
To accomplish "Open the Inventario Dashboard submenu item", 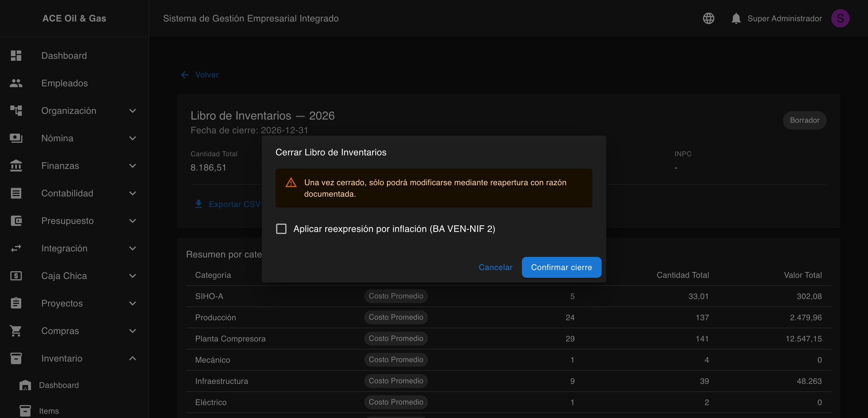I will pyautogui.click(x=74, y=385).
